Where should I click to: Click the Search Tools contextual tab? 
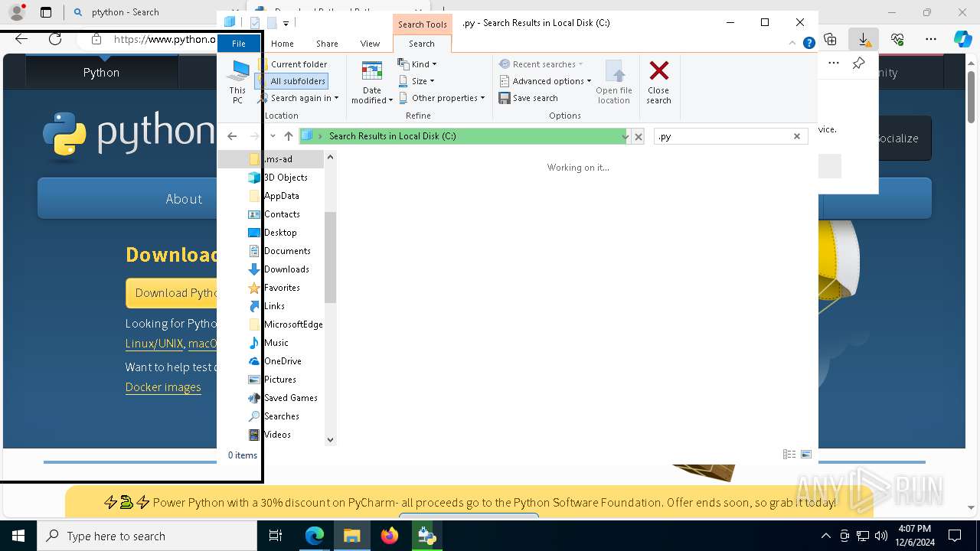tap(422, 24)
